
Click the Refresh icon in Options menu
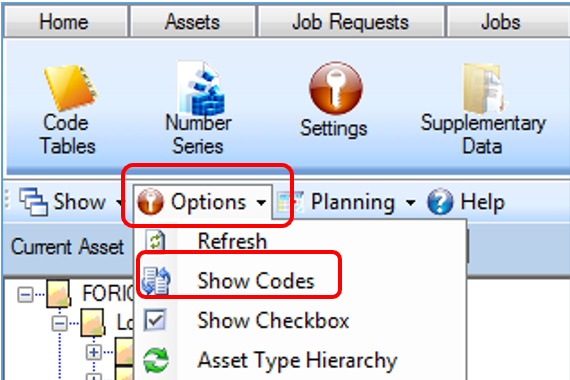click(x=156, y=241)
